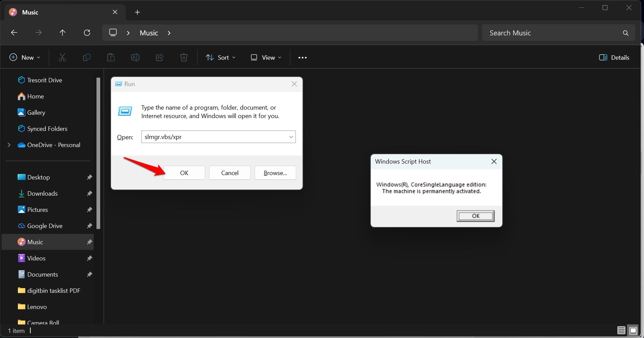Go back with the left arrow
The width and height of the screenshot is (644, 338).
click(14, 33)
